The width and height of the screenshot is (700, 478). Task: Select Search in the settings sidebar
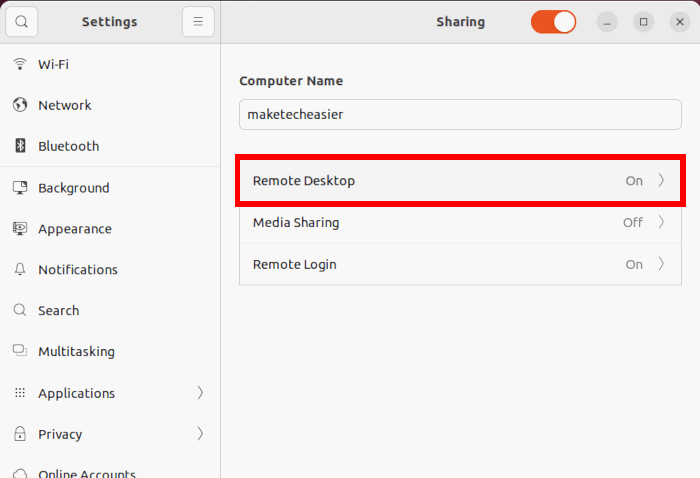point(58,311)
